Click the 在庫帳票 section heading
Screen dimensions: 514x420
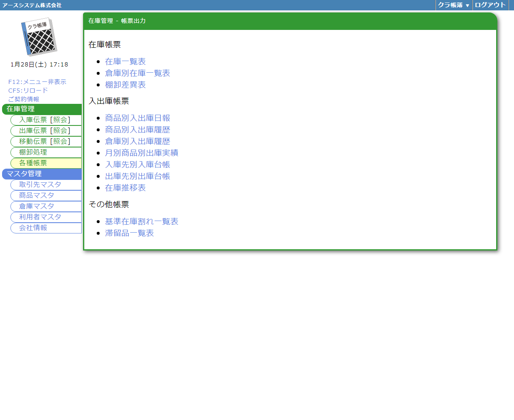[x=105, y=44]
